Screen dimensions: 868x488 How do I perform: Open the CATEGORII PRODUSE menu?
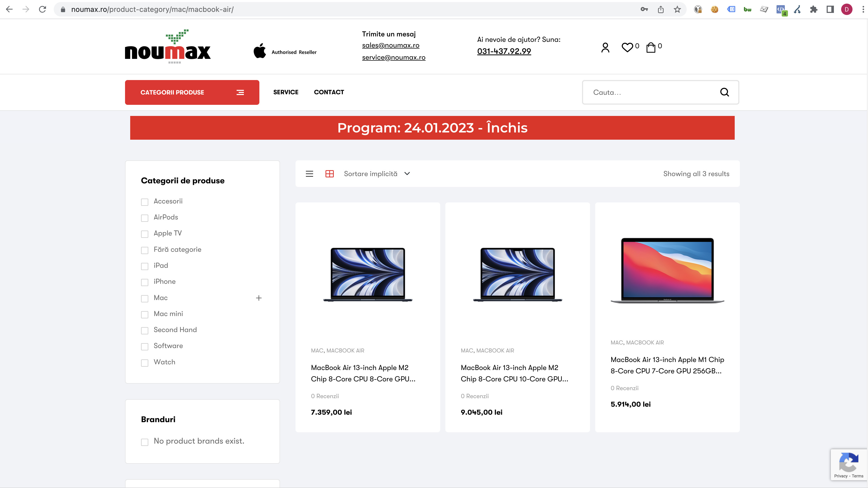(x=192, y=92)
